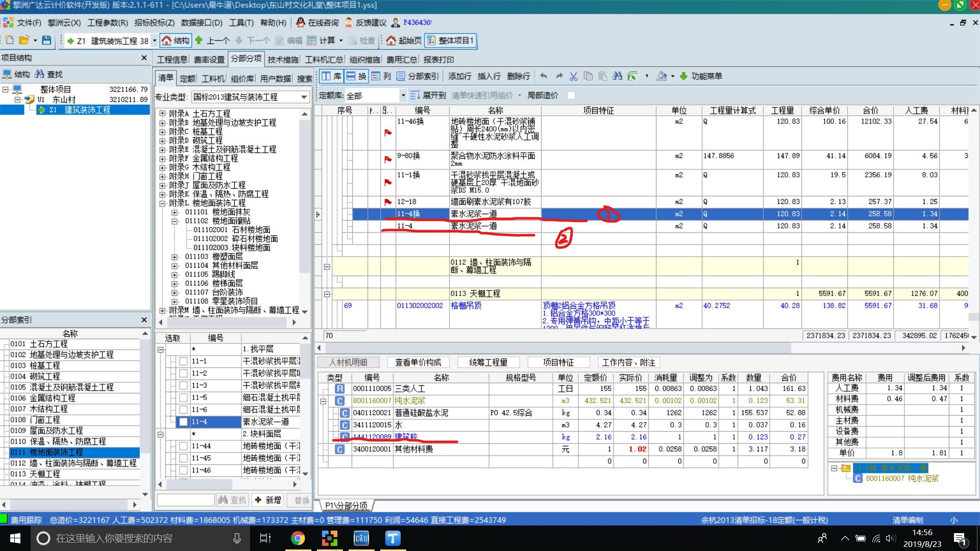The height and width of the screenshot is (551, 980).
Task: Click 展开到 expand-to icon
Action: click(x=428, y=95)
